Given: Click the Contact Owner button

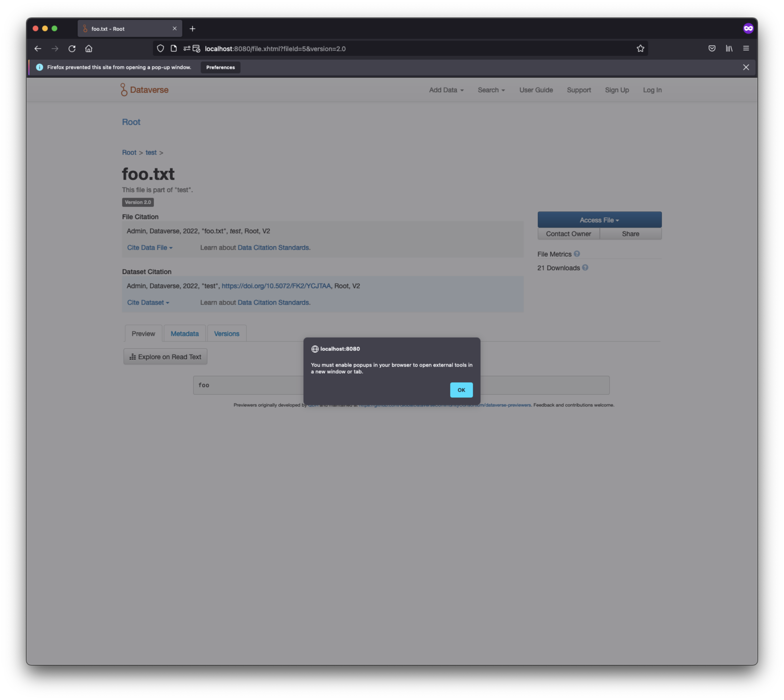Looking at the screenshot, I should (x=568, y=234).
